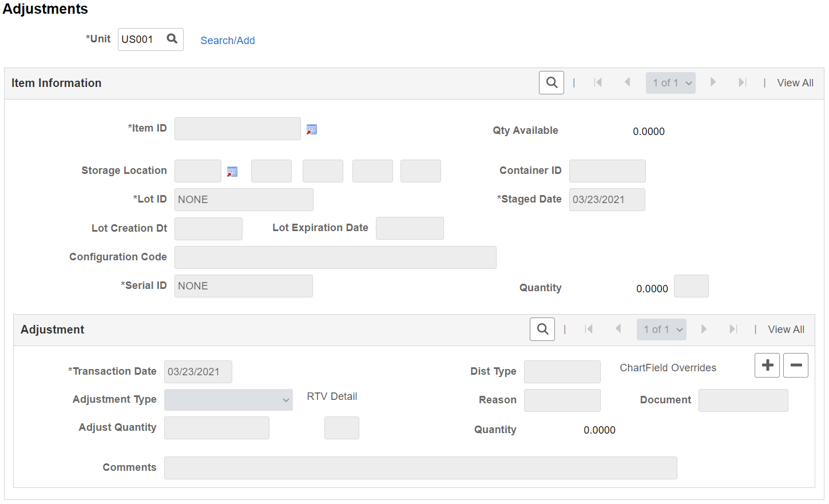This screenshot has height=504, width=829.
Task: Jump to last row in Item Information
Action: (x=742, y=82)
